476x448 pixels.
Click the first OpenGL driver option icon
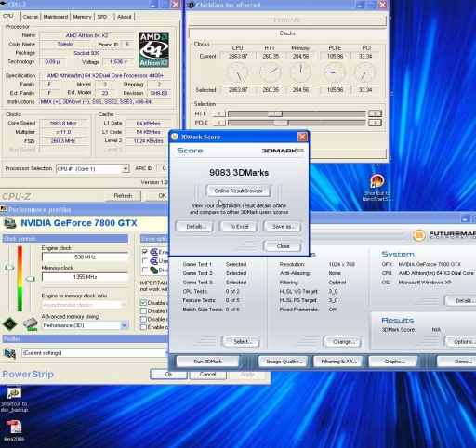[154, 252]
